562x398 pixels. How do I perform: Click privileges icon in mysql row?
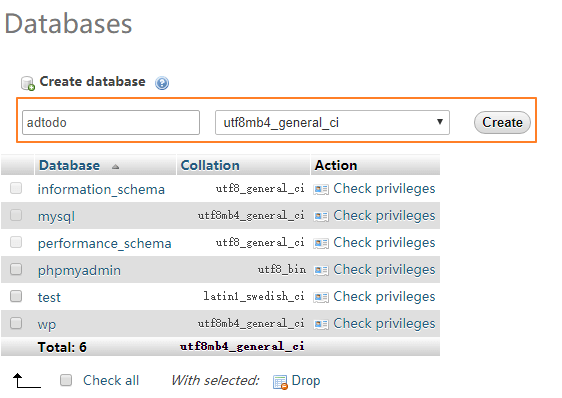(x=321, y=216)
